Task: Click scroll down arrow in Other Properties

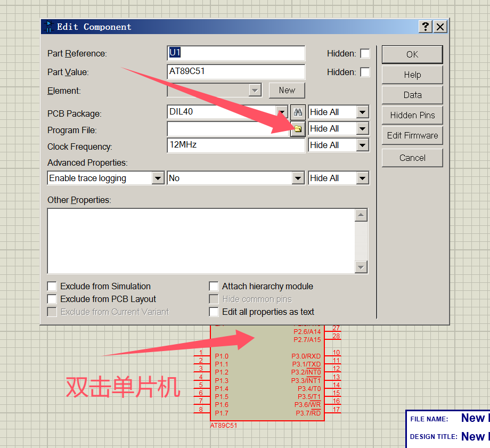Action: (x=361, y=267)
